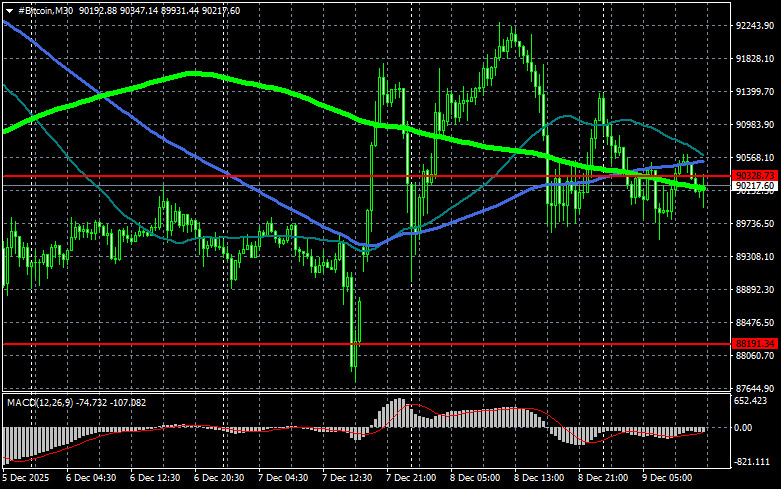
Task: Click the -821.111 MACD scale value
Action: (x=752, y=462)
